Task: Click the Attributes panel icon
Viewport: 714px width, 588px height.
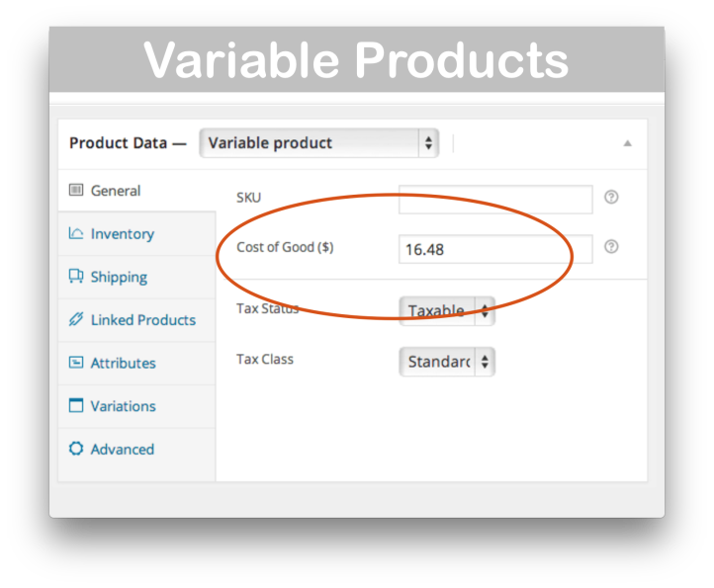Action: point(76,363)
